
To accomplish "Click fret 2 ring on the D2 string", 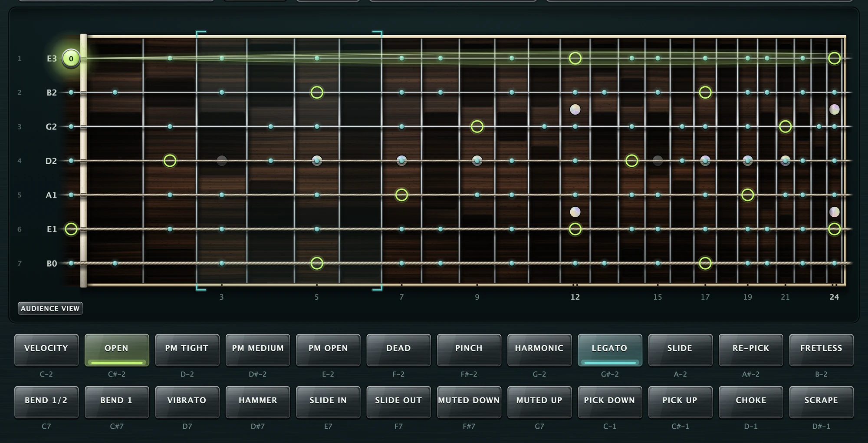I will (170, 161).
